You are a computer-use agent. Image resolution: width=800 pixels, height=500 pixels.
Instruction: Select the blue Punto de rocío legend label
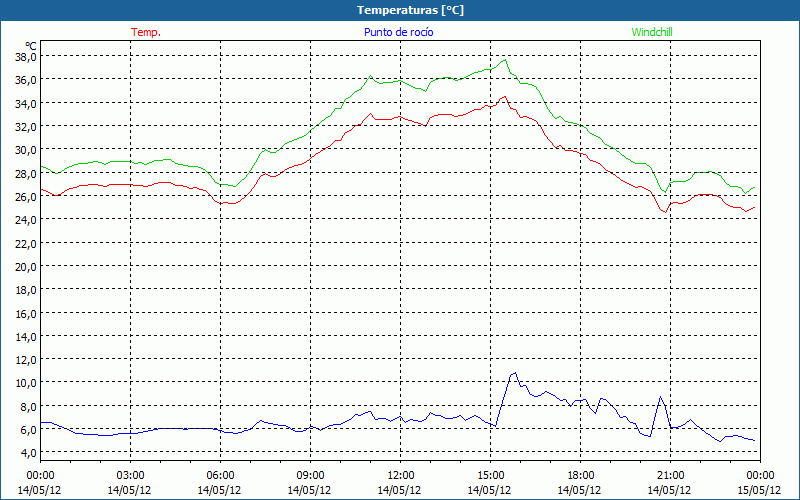[398, 32]
